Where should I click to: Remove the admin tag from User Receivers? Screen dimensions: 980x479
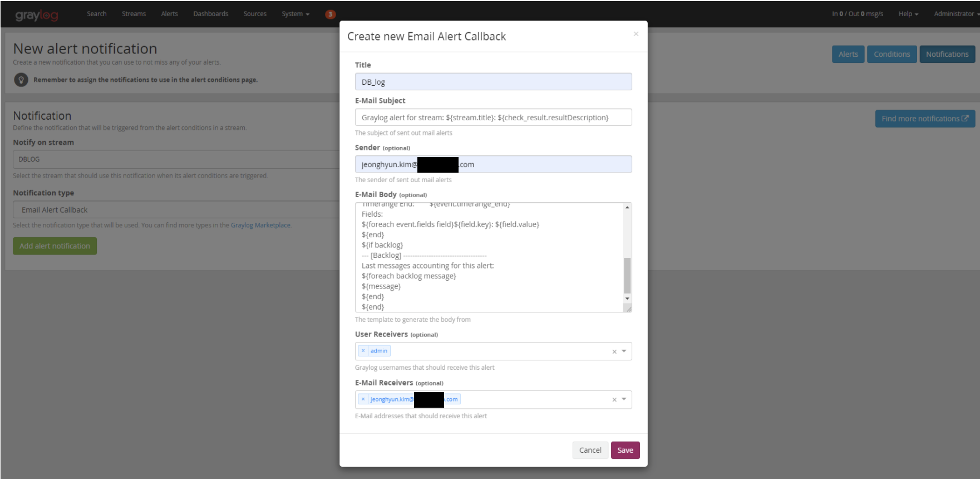[x=363, y=351]
